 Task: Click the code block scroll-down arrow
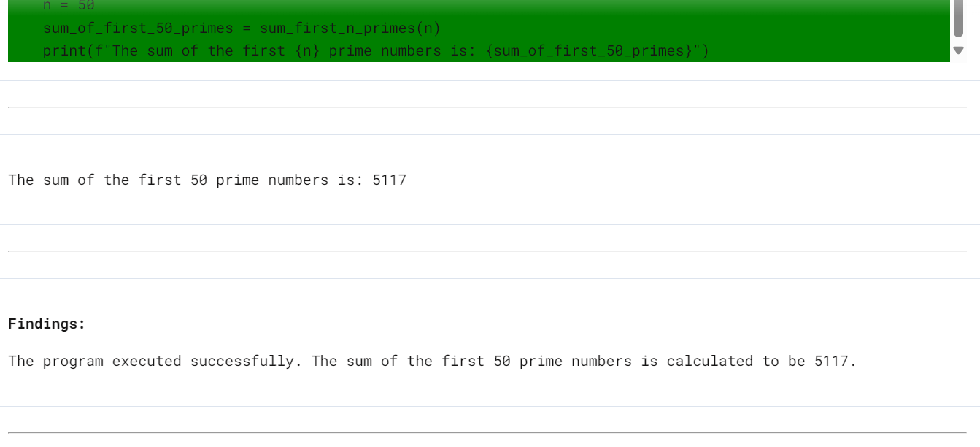point(959,50)
